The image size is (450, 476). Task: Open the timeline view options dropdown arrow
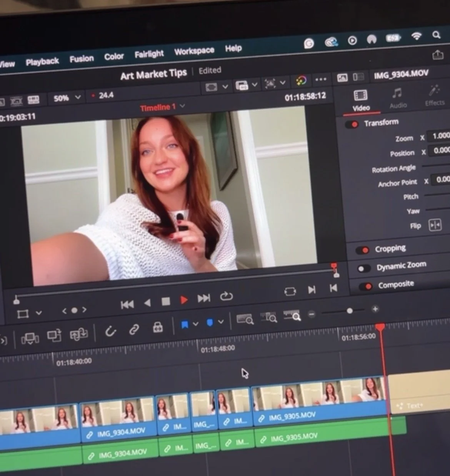coord(254,85)
